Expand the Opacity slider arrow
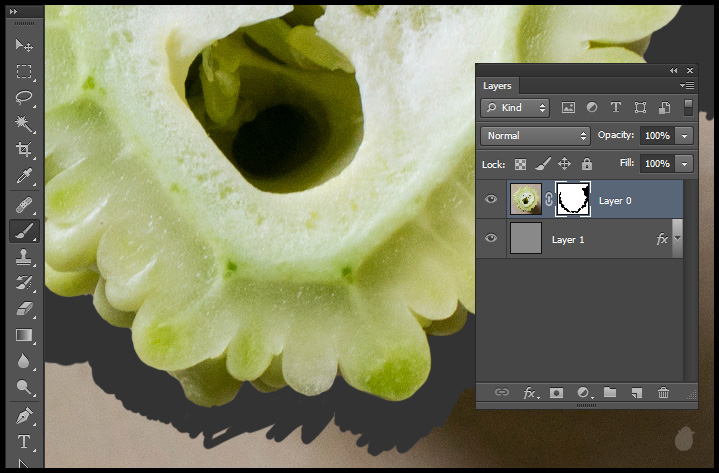The width and height of the screenshot is (719, 473). tap(684, 135)
